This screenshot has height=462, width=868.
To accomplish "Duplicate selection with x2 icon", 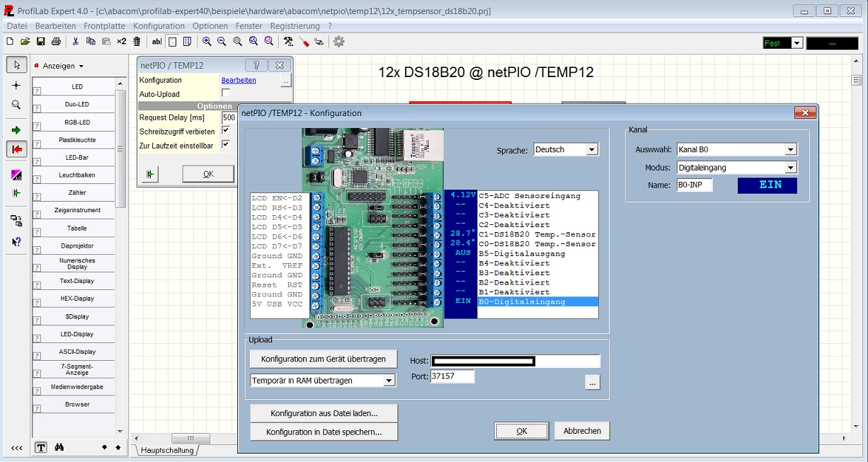I will tap(122, 42).
